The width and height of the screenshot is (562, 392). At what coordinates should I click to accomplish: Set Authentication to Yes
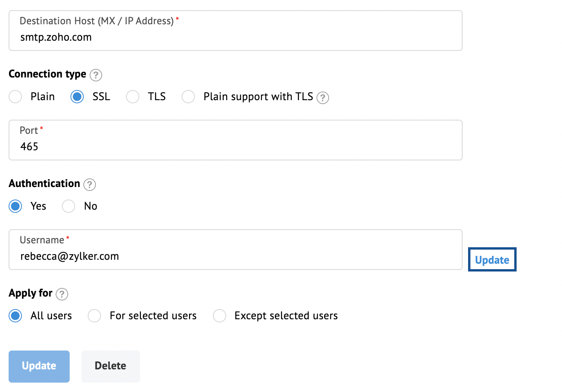click(15, 206)
